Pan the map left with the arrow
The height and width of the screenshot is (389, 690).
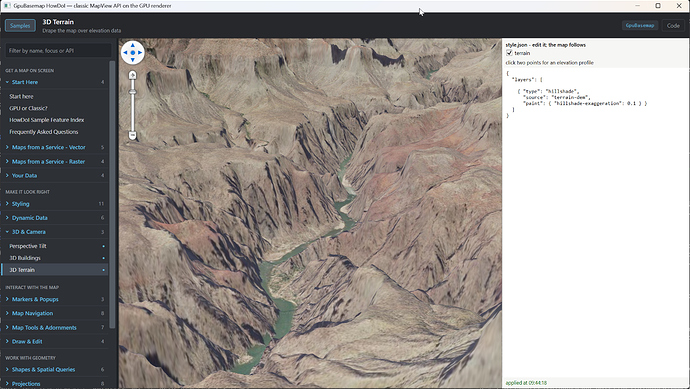point(125,52)
